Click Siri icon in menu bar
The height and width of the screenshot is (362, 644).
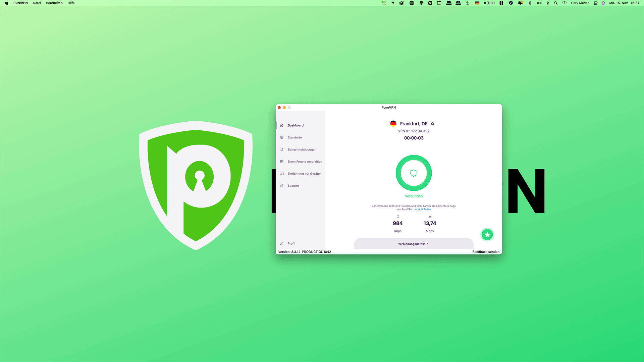click(x=603, y=3)
